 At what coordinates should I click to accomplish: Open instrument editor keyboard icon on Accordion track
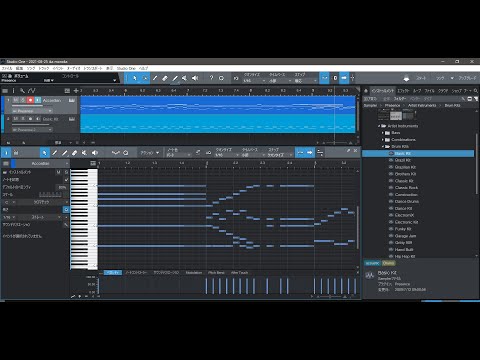(x=72, y=100)
